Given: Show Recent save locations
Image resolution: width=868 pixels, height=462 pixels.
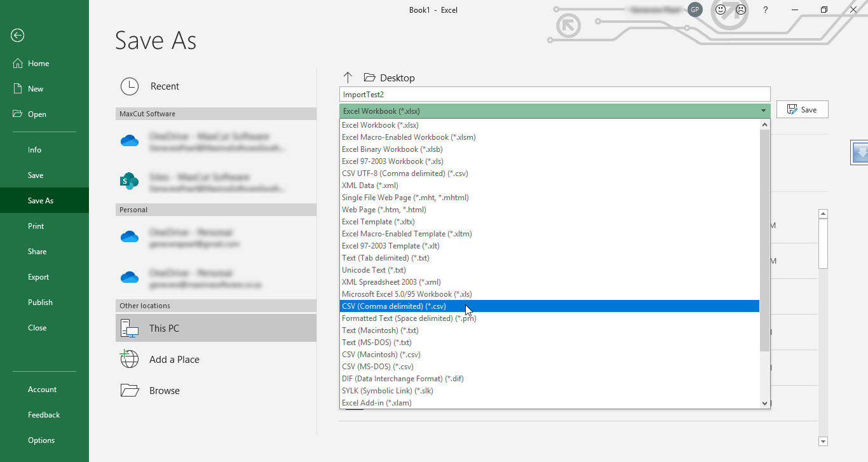Looking at the screenshot, I should [x=216, y=86].
